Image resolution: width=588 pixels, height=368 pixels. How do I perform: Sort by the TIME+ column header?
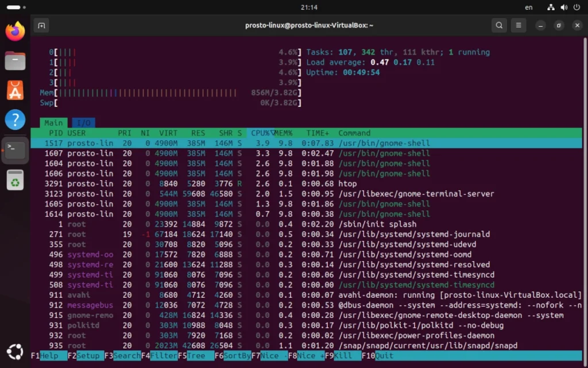318,133
